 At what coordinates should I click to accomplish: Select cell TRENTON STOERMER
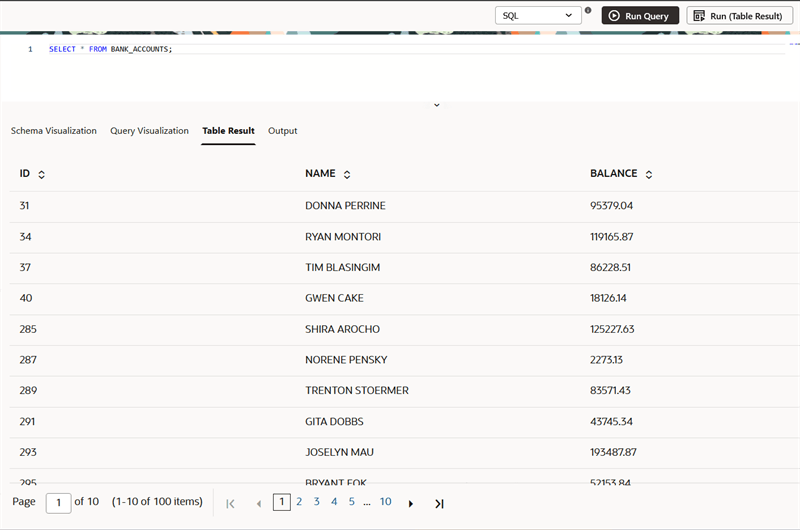tap(357, 390)
